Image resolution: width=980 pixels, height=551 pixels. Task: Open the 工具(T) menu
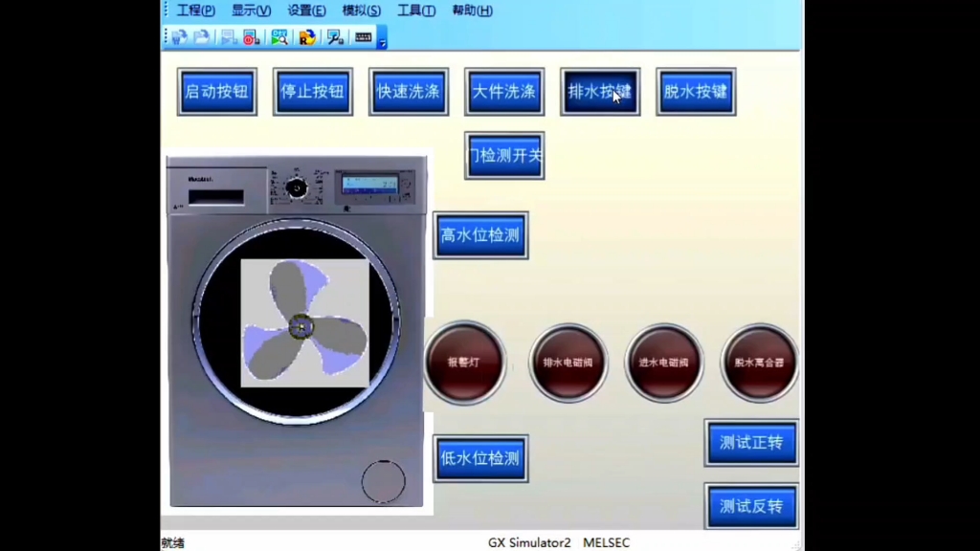pos(416,11)
